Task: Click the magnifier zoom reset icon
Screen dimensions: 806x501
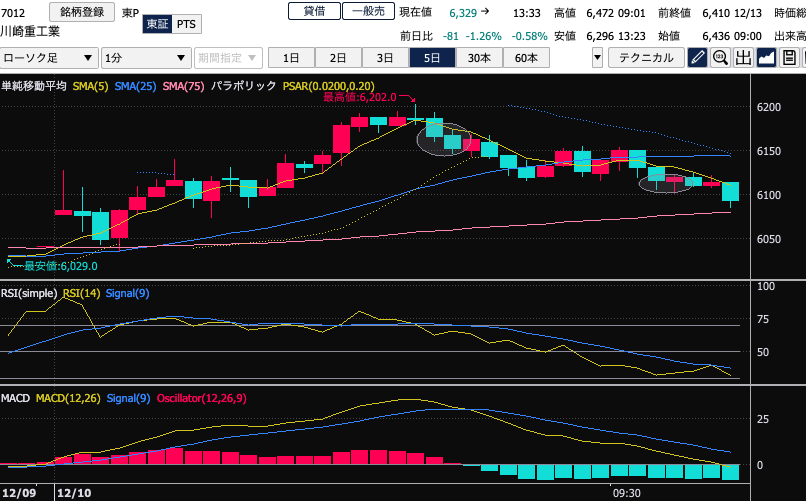Action: tap(720, 58)
